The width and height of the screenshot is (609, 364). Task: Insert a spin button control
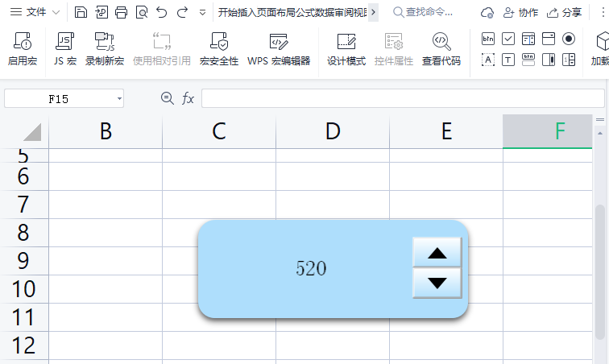pos(569,60)
